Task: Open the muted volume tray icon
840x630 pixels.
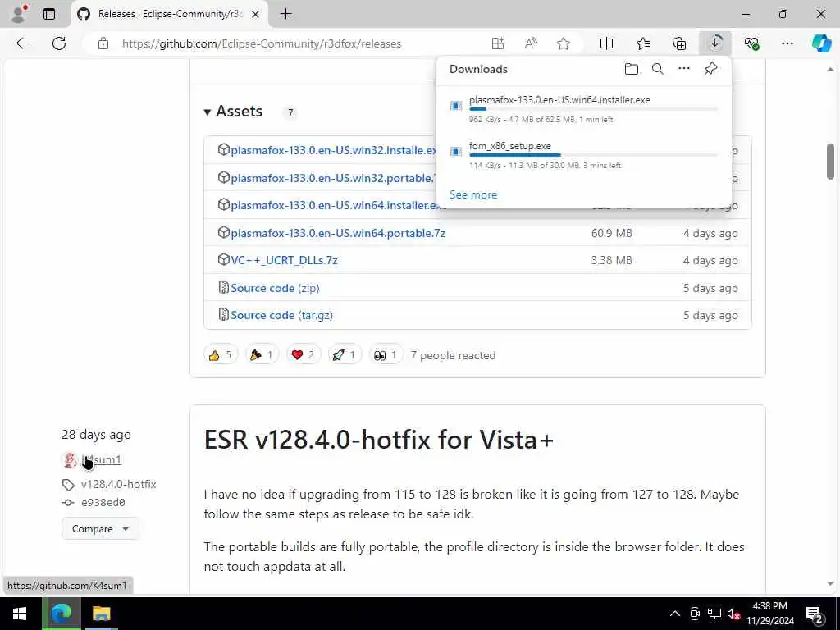Action: [x=733, y=614]
